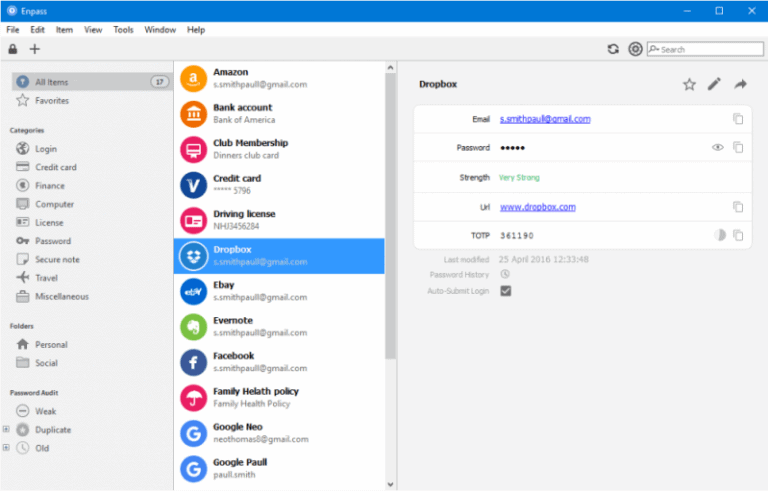Open the File menu
The width and height of the screenshot is (768, 491).
(x=13, y=30)
